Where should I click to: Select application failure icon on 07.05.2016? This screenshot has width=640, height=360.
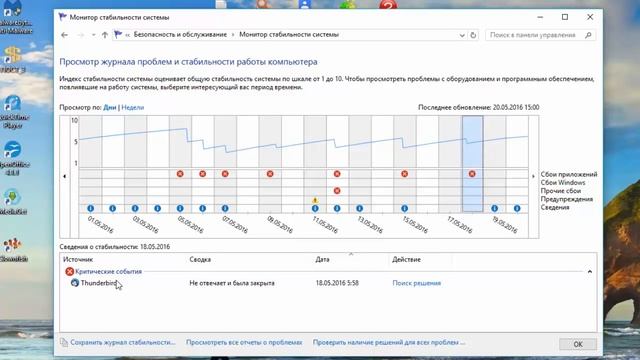[225, 174]
